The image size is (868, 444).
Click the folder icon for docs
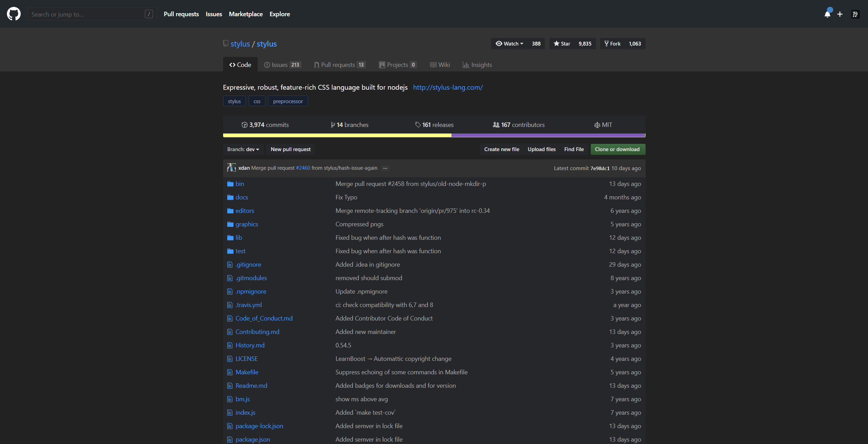230,197
